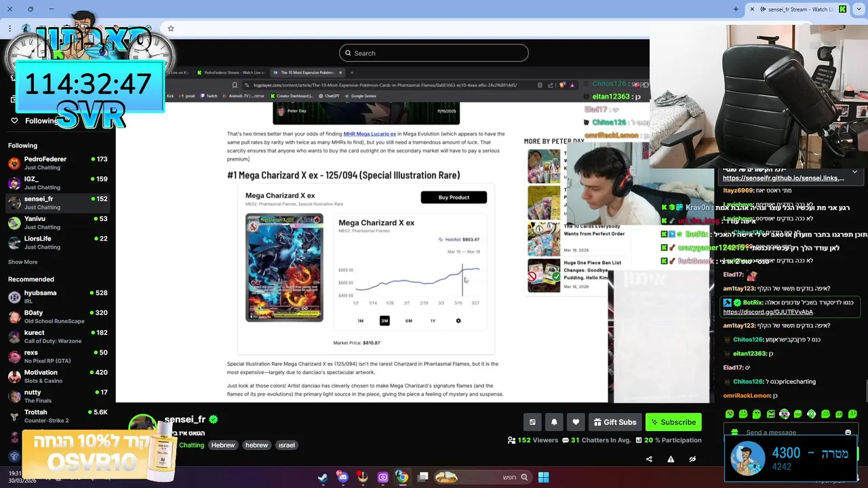
Task: Click first green emote above chat input
Action: [x=730, y=413]
